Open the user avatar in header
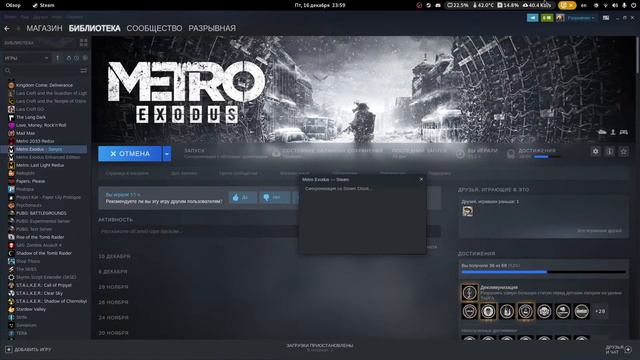This screenshot has height=360, width=640. [x=560, y=18]
